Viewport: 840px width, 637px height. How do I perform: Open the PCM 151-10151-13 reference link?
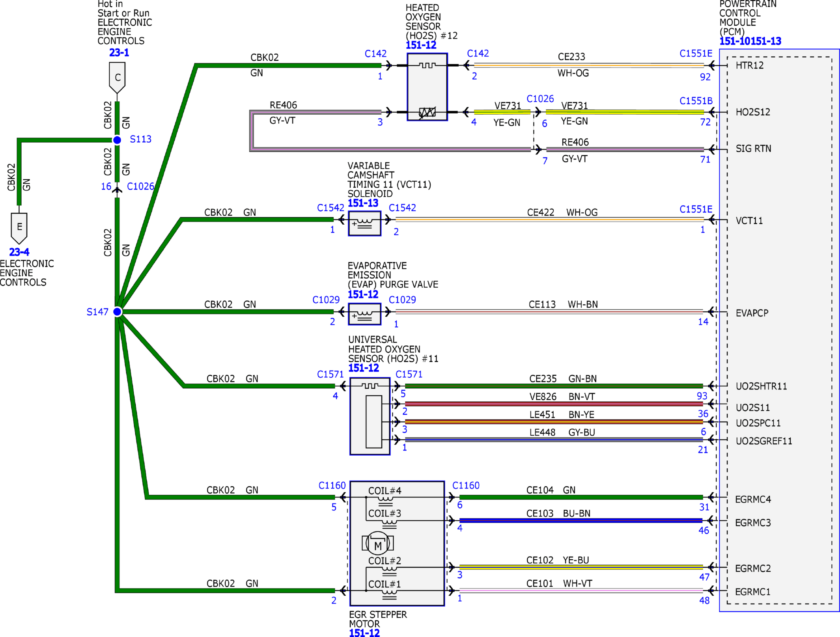click(750, 41)
